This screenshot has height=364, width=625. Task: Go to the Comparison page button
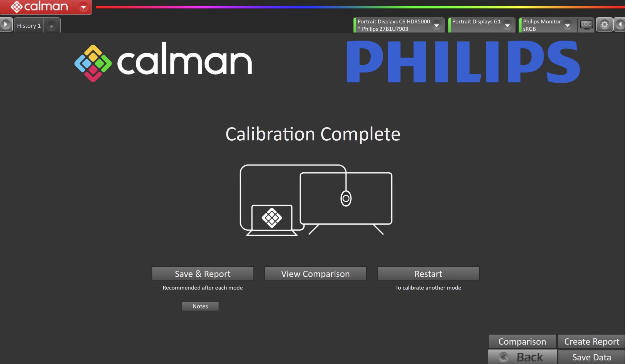pyautogui.click(x=522, y=341)
